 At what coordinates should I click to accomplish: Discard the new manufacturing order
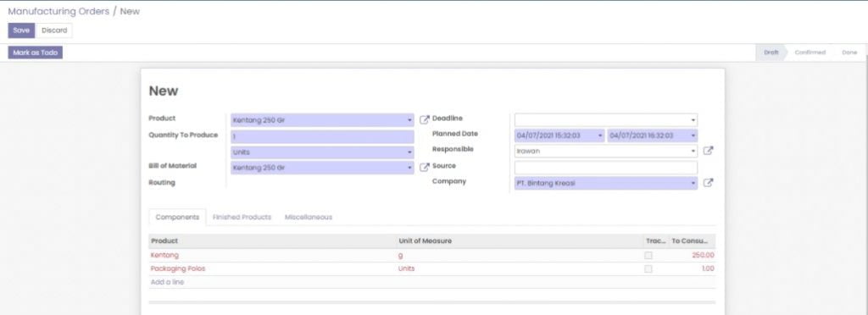[x=54, y=30]
